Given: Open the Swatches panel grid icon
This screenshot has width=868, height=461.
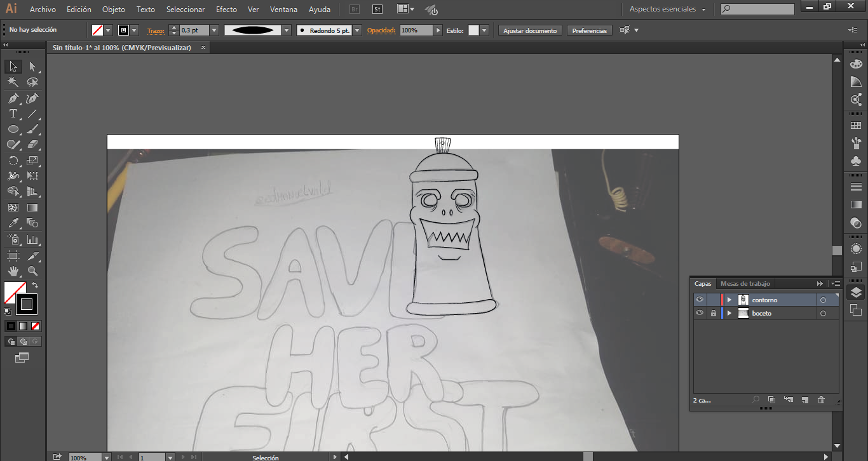Looking at the screenshot, I should 856,126.
